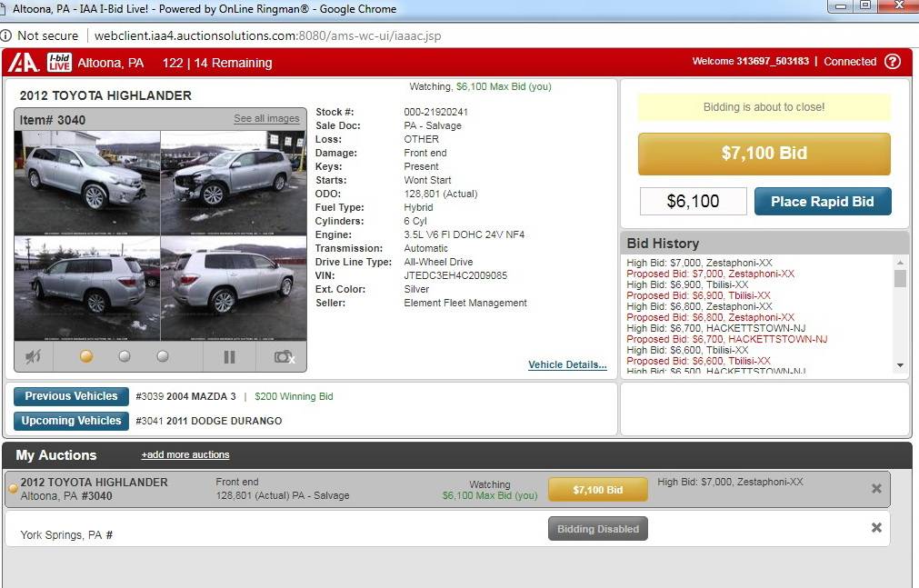Click 'Welcome 313697_503183' user text
Screen dimensions: 919x588
click(x=750, y=61)
